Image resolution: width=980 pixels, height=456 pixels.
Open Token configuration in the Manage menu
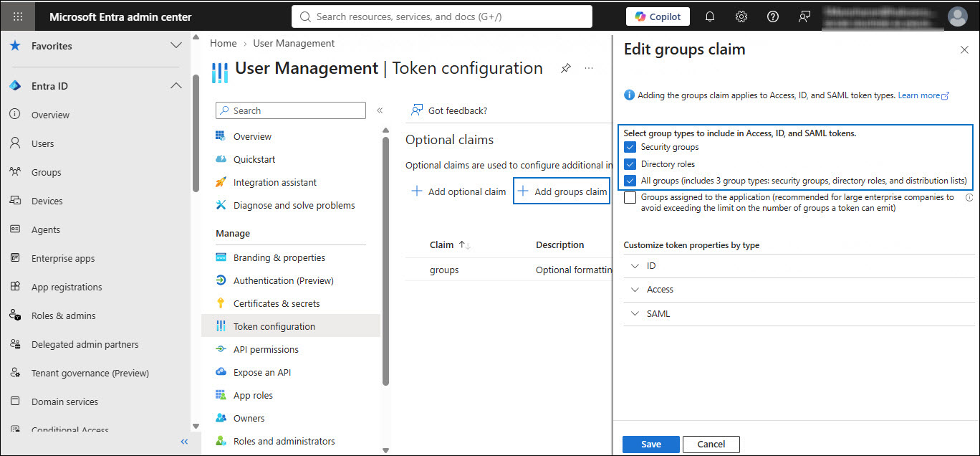[291, 326]
